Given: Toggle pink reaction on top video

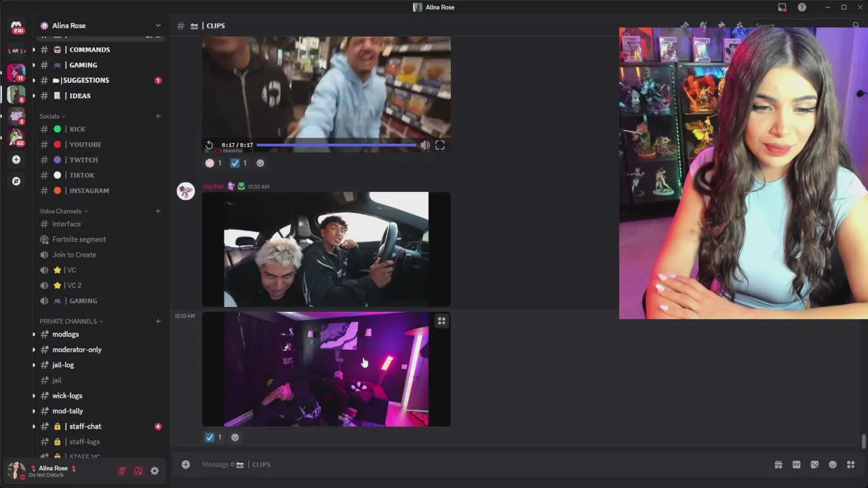Looking at the screenshot, I should point(214,163).
